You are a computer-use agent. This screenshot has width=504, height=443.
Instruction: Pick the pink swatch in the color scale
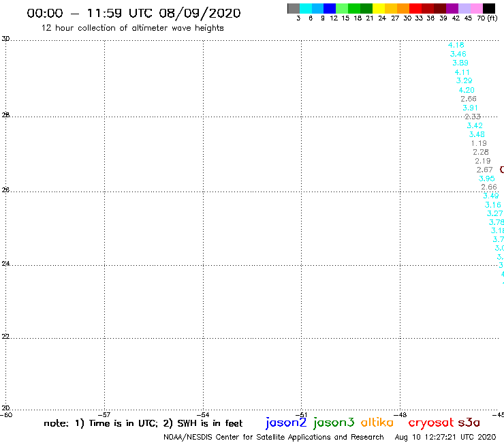click(x=477, y=8)
